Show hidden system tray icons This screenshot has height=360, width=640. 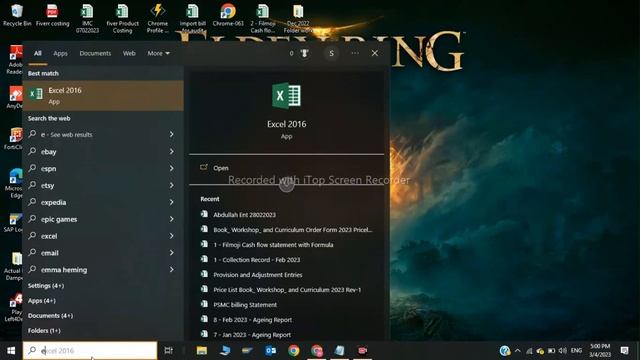518,351
